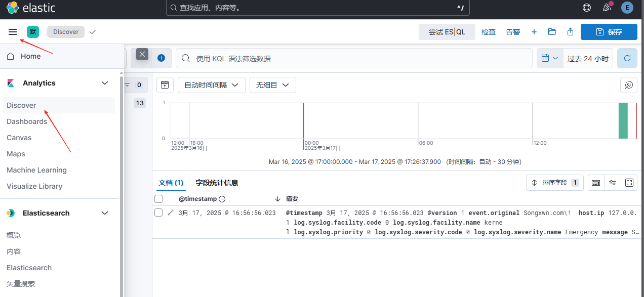The width and height of the screenshot is (644, 297).
Task: Click the 尝试 ES|QL button
Action: point(447,32)
